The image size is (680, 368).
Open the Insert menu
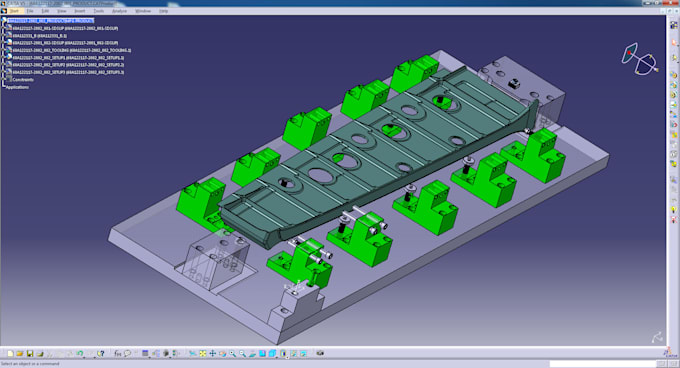(79, 11)
